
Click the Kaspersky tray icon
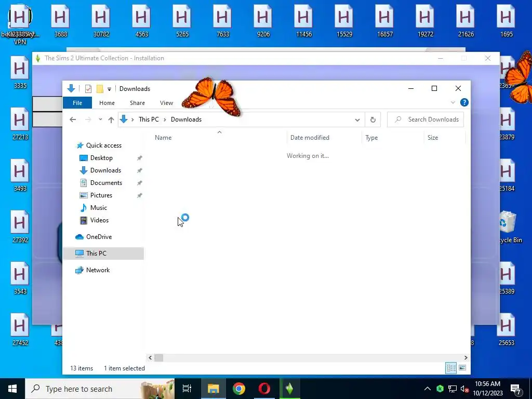[x=440, y=389]
